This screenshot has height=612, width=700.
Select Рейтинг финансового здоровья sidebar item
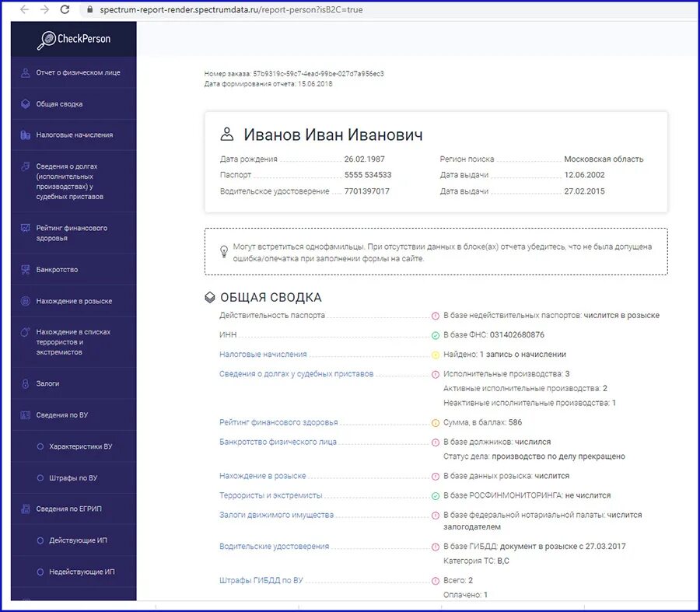[x=72, y=233]
